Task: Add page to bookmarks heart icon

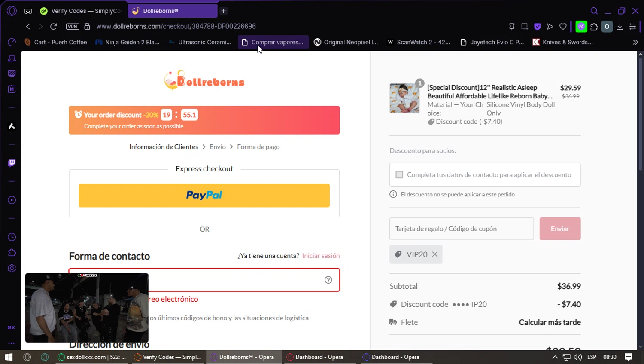Action: (563, 27)
